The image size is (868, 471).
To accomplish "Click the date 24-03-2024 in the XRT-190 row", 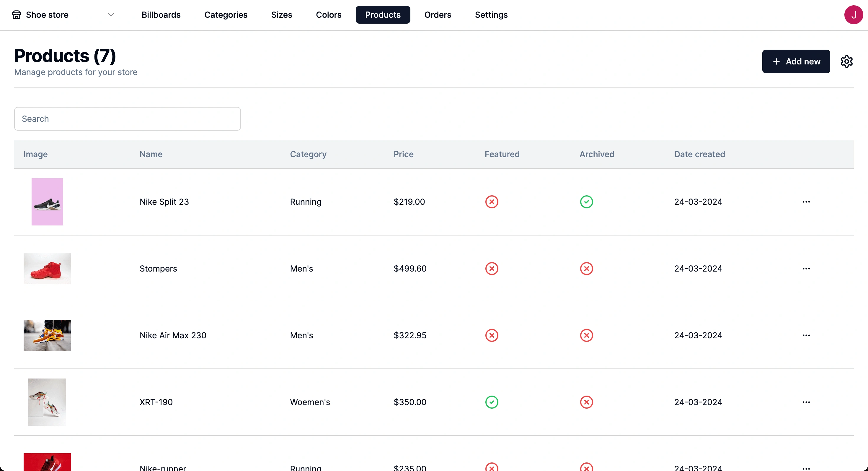I will pyautogui.click(x=698, y=402).
